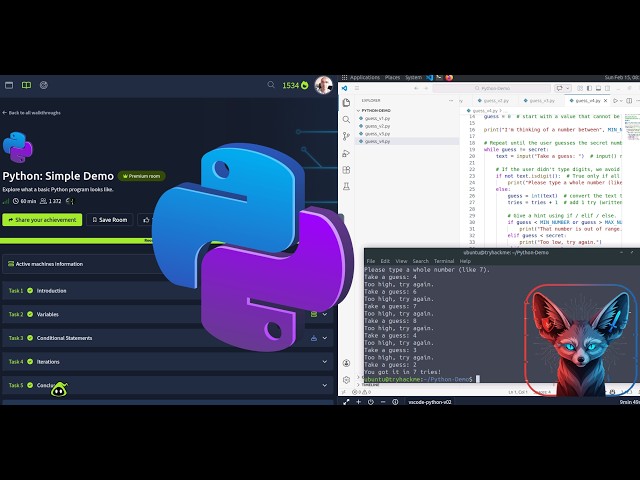Image resolution: width=640 pixels, height=480 pixels.
Task: Open the VS Code Search sidebar icon
Action: click(346, 120)
